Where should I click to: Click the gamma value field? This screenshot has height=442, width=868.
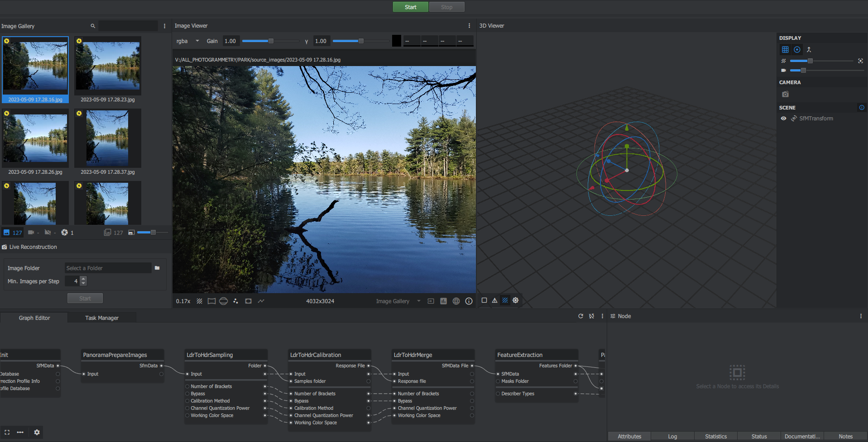click(x=321, y=41)
